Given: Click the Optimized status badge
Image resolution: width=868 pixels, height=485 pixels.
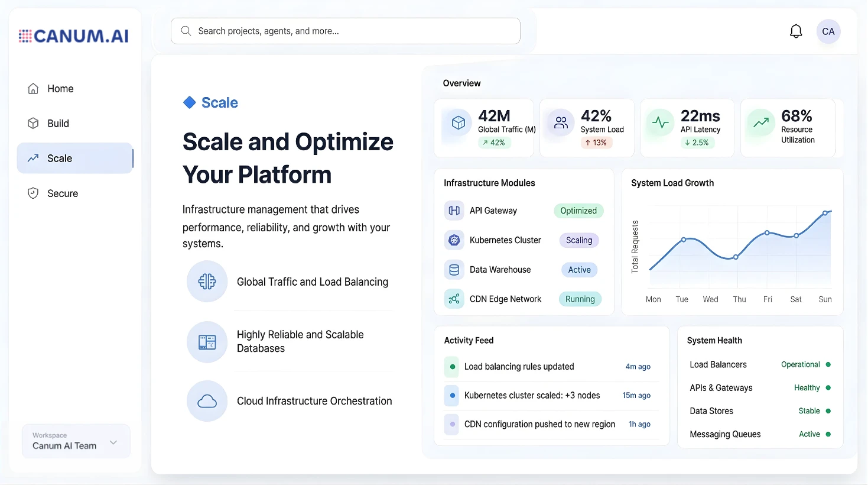Looking at the screenshot, I should click(x=578, y=211).
